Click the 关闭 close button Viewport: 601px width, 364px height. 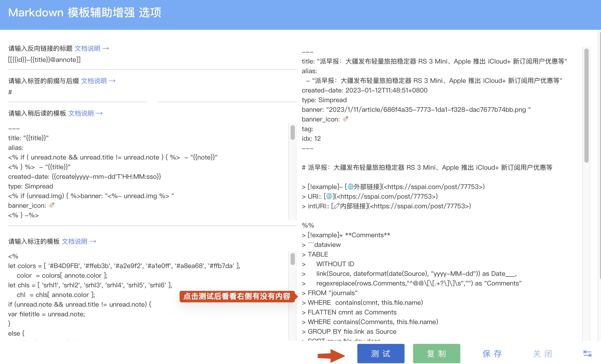(x=543, y=354)
